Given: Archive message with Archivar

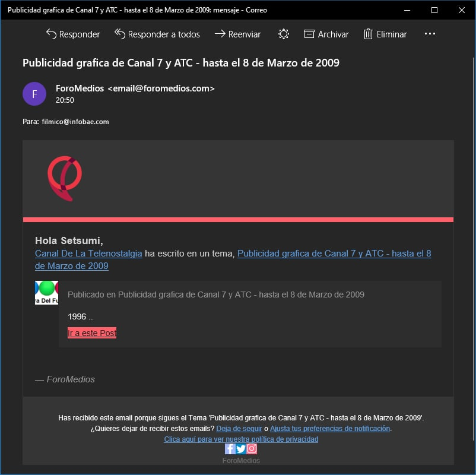Looking at the screenshot, I should (326, 34).
